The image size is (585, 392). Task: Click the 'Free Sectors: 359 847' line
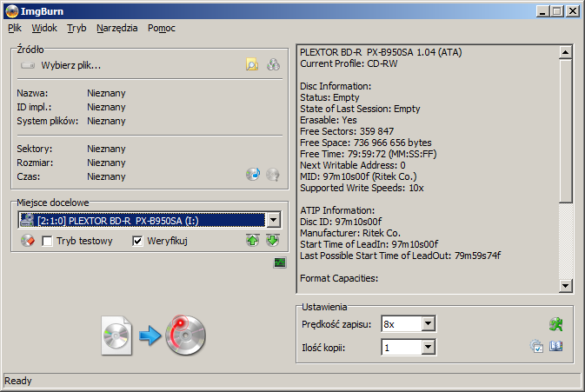347,131
